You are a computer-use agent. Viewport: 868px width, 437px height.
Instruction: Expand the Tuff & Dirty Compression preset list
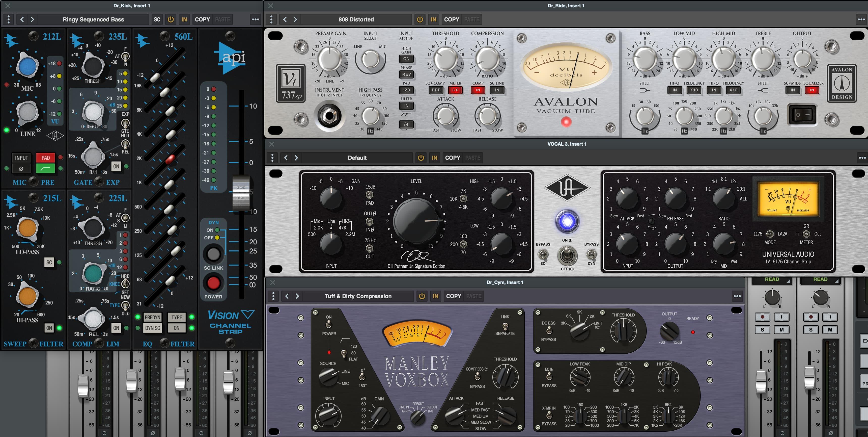coord(358,296)
